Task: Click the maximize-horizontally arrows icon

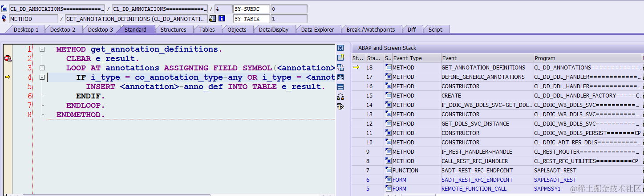Action: [340, 87]
